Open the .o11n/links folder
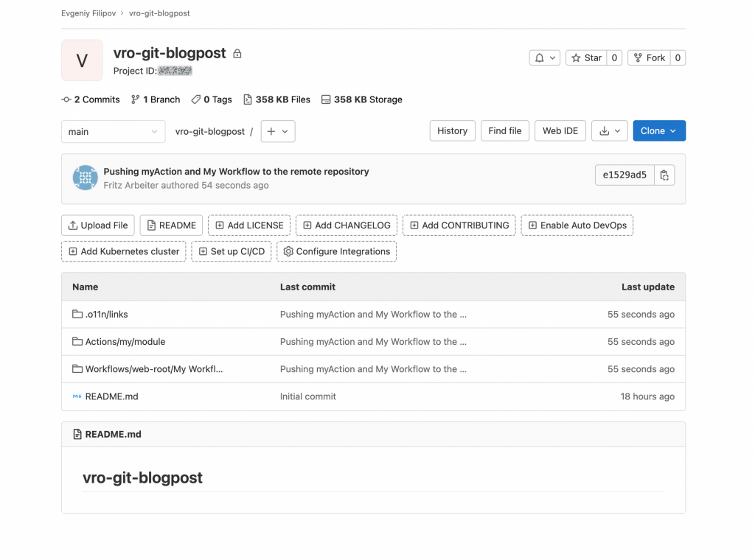The width and height of the screenshot is (755, 560). click(106, 315)
